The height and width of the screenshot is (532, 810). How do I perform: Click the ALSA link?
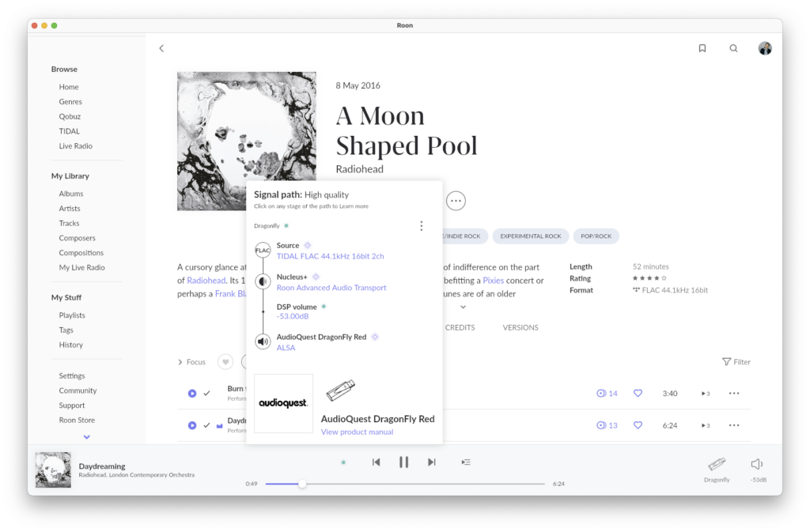286,347
